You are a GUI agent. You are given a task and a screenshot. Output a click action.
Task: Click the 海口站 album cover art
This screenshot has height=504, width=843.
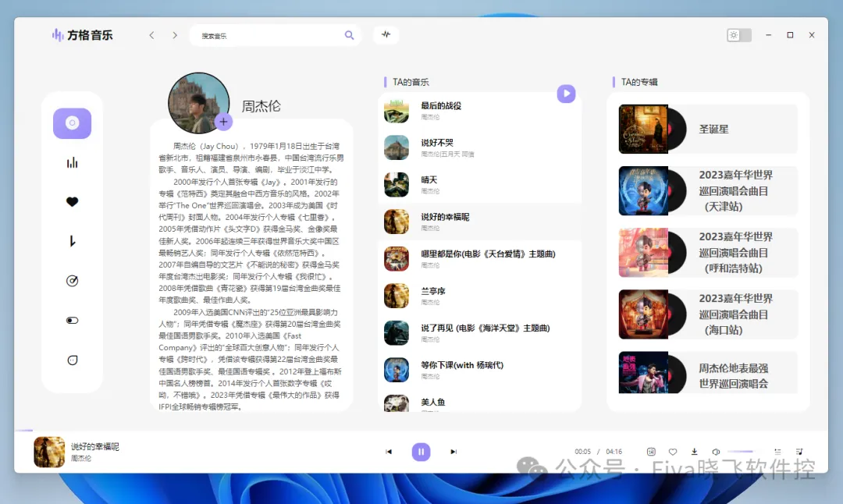643,314
